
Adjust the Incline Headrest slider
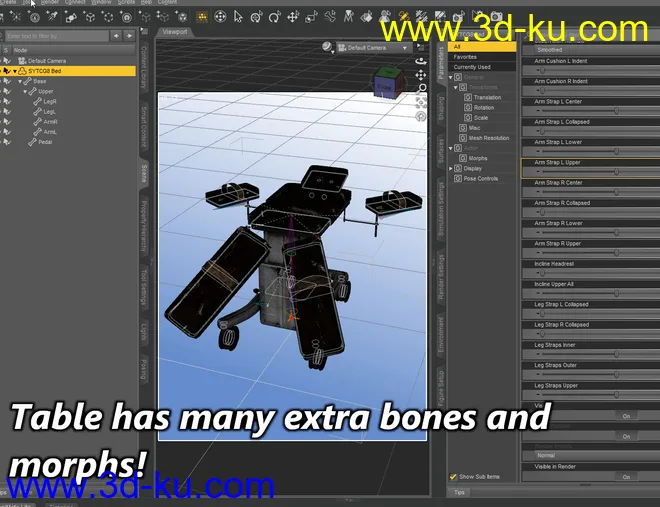pos(590,273)
